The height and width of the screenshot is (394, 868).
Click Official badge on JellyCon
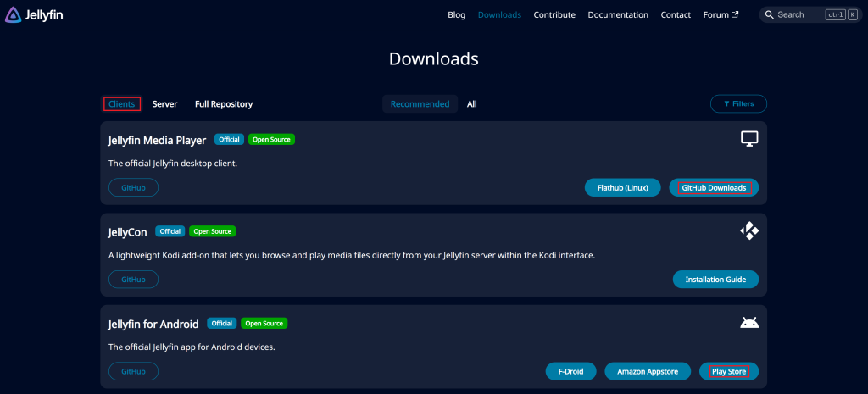[170, 231]
